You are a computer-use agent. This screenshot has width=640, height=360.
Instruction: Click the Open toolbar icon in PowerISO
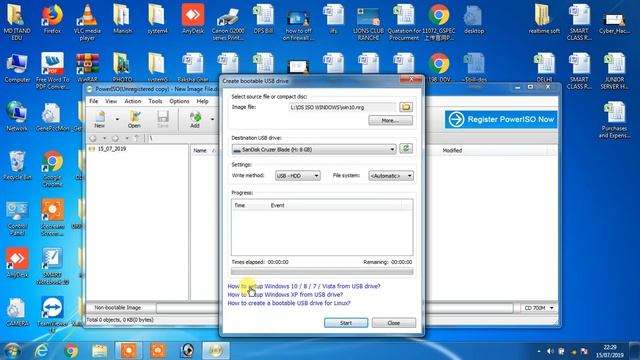click(x=134, y=119)
